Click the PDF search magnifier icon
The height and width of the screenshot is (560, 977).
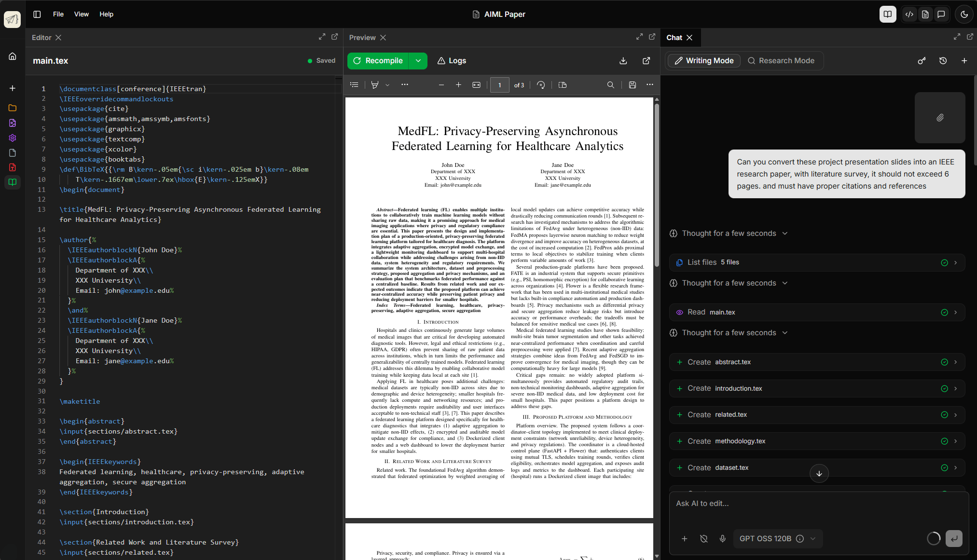(x=610, y=85)
